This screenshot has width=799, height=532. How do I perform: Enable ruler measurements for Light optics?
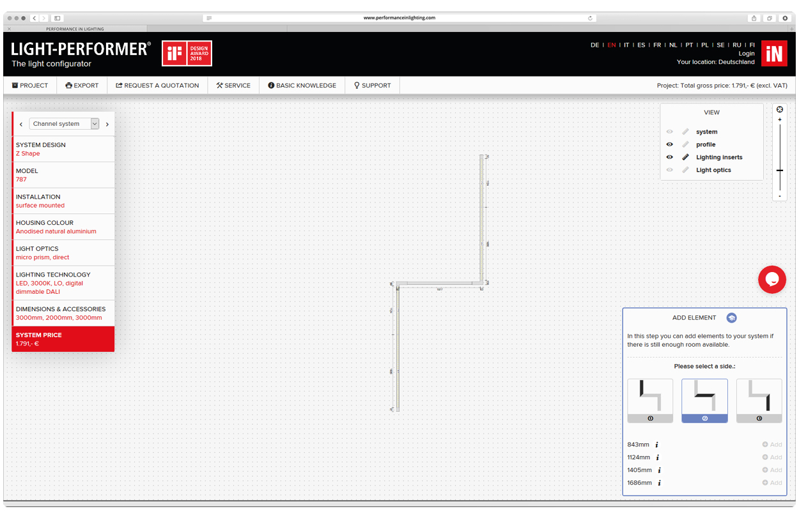(685, 170)
